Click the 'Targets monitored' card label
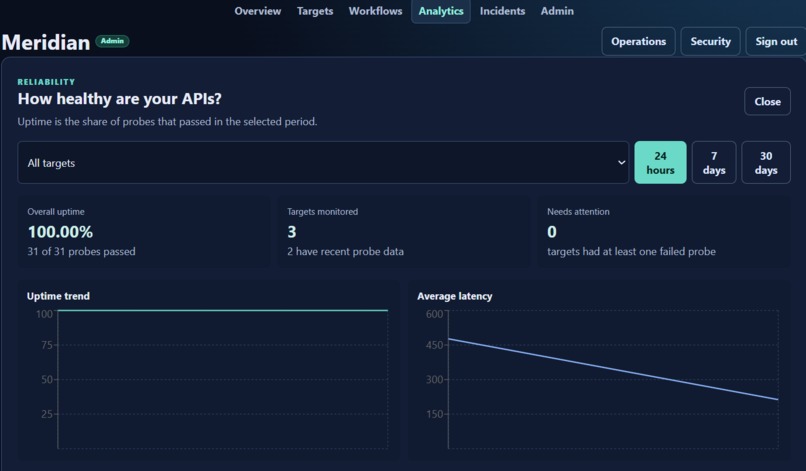 coord(322,211)
